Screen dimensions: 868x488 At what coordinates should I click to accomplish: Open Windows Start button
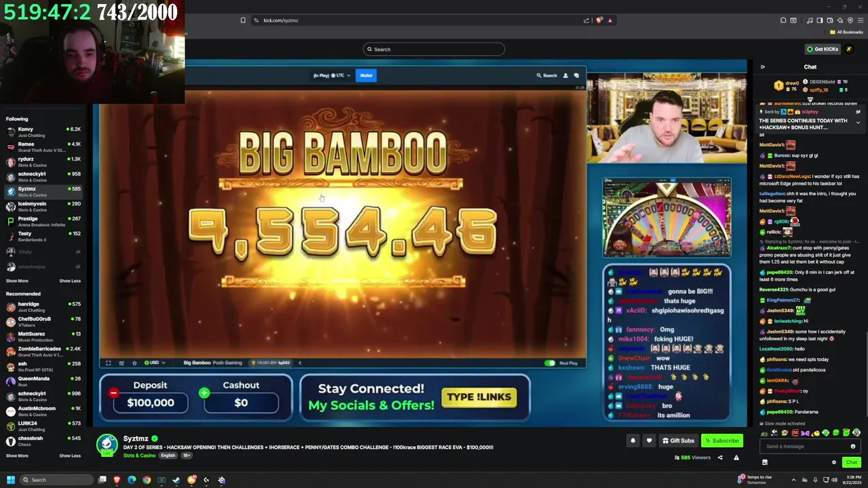pyautogui.click(x=11, y=480)
